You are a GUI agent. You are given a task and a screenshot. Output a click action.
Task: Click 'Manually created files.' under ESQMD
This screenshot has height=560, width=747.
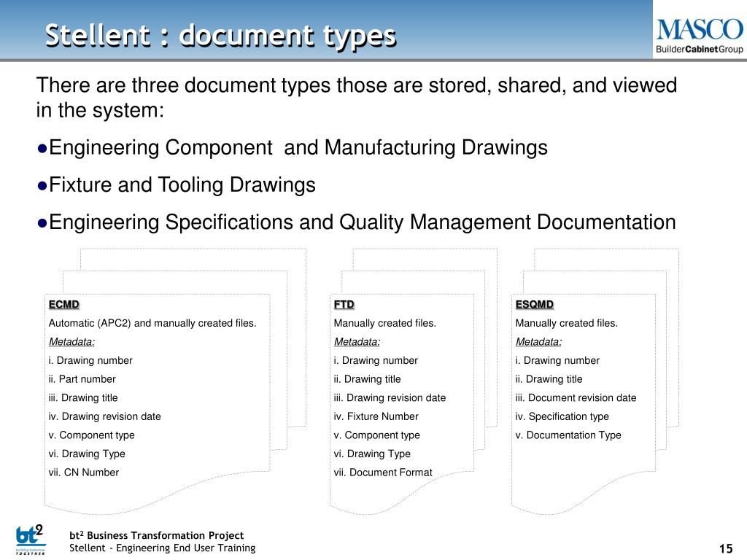click(566, 323)
